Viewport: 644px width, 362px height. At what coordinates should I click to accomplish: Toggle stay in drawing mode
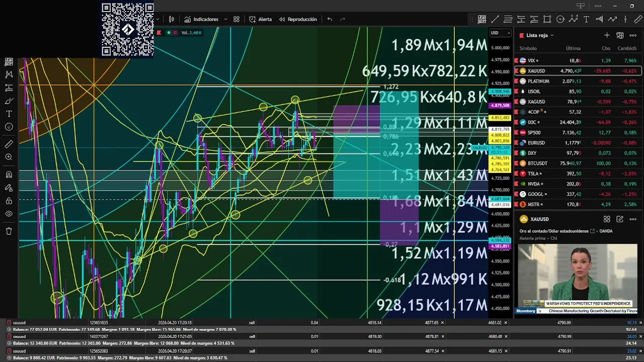coord(9,188)
